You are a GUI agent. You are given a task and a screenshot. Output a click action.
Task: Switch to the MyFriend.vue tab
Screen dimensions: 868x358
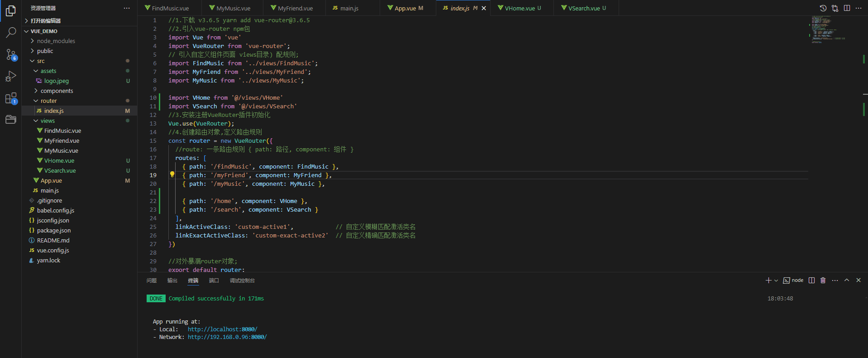click(295, 8)
